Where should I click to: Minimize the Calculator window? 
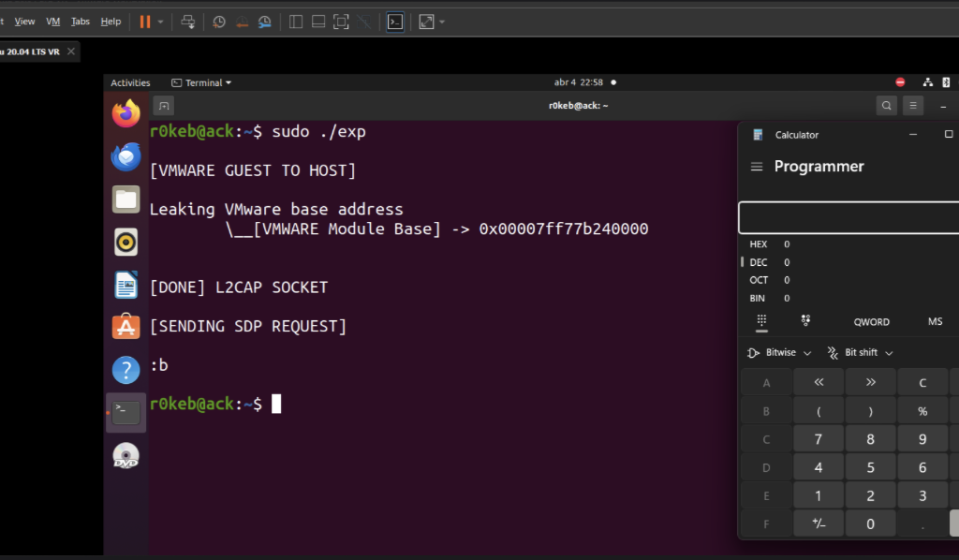[x=913, y=135]
